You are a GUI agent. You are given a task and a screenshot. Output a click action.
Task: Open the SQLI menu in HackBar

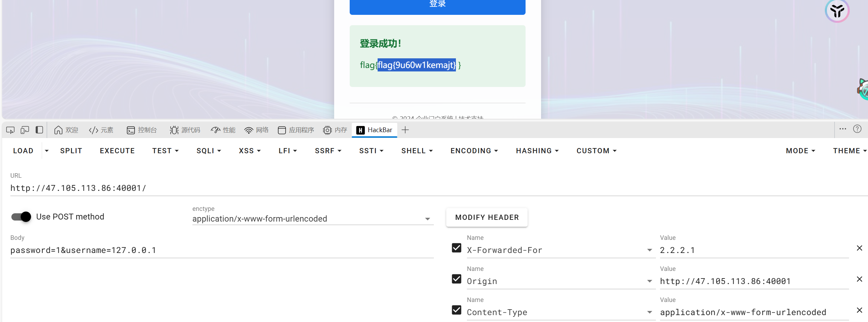pos(208,150)
